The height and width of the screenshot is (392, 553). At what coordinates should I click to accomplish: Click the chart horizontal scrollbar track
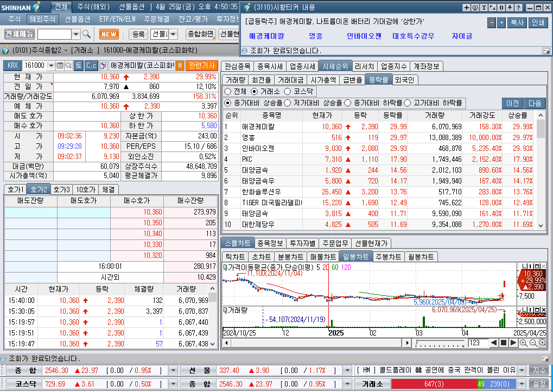317,343
